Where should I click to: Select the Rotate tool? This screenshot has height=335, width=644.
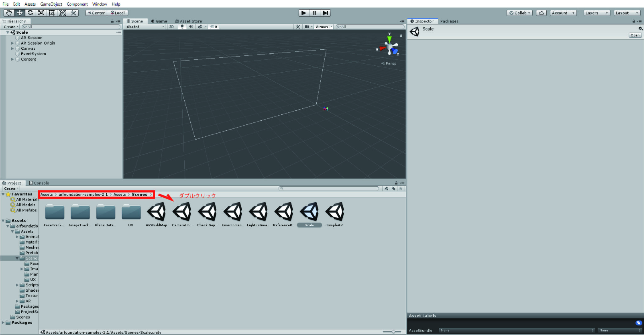[x=31, y=13]
